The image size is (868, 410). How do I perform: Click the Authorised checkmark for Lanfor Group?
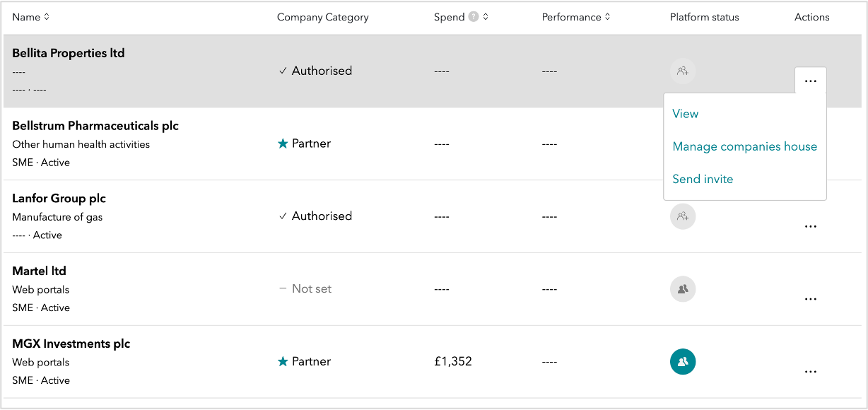(x=283, y=216)
